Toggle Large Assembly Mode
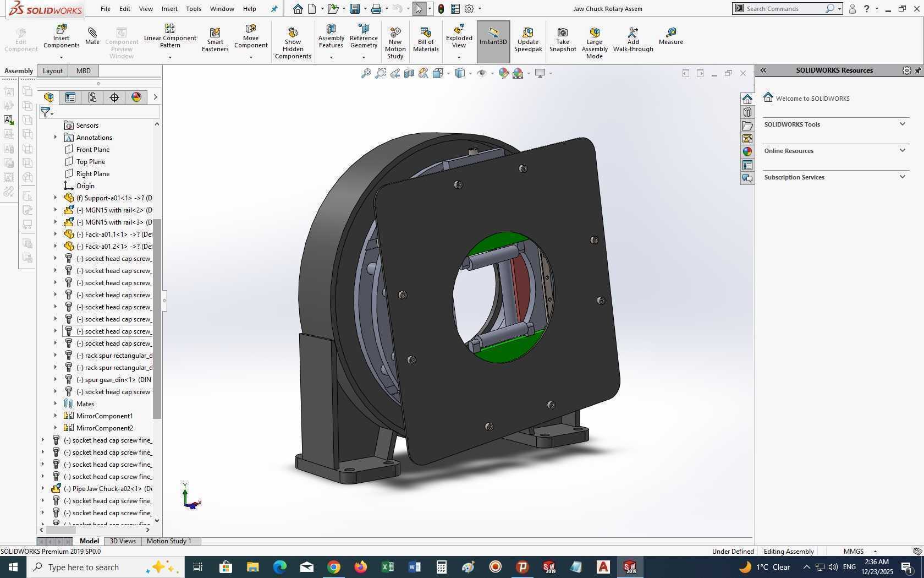Image resolution: width=924 pixels, height=578 pixels. pyautogui.click(x=595, y=43)
